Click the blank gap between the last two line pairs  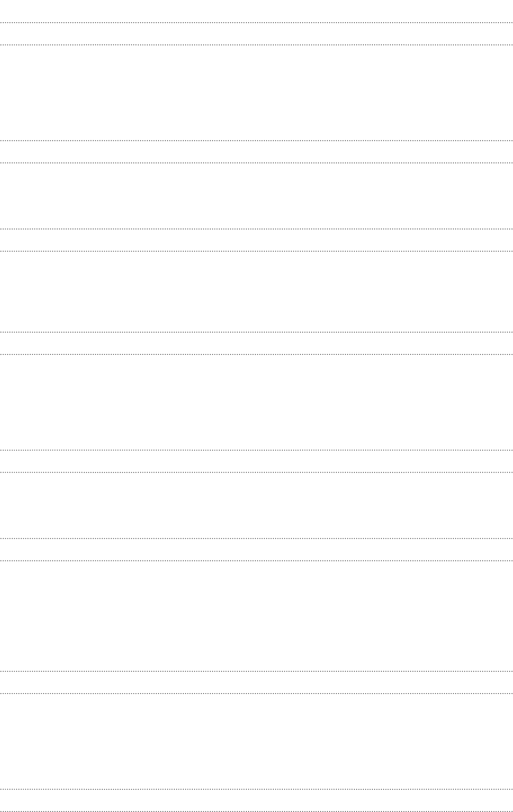256,741
